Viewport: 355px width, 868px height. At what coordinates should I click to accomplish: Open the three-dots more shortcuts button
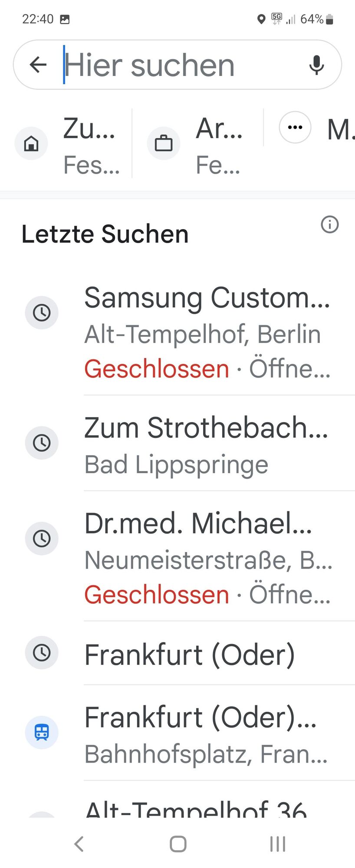pyautogui.click(x=295, y=127)
